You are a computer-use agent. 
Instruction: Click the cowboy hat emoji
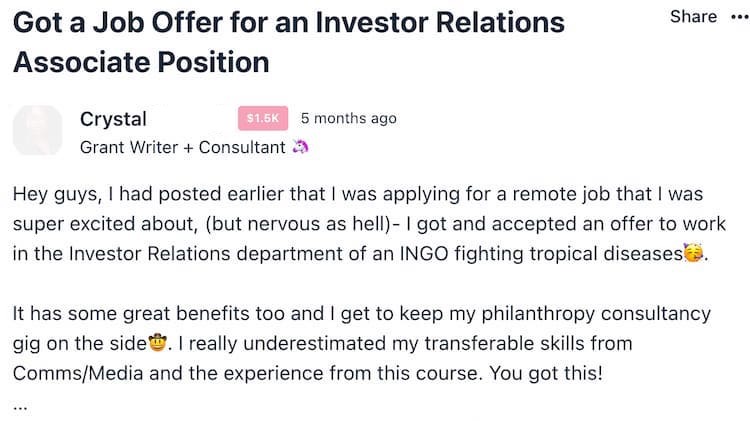point(157,344)
